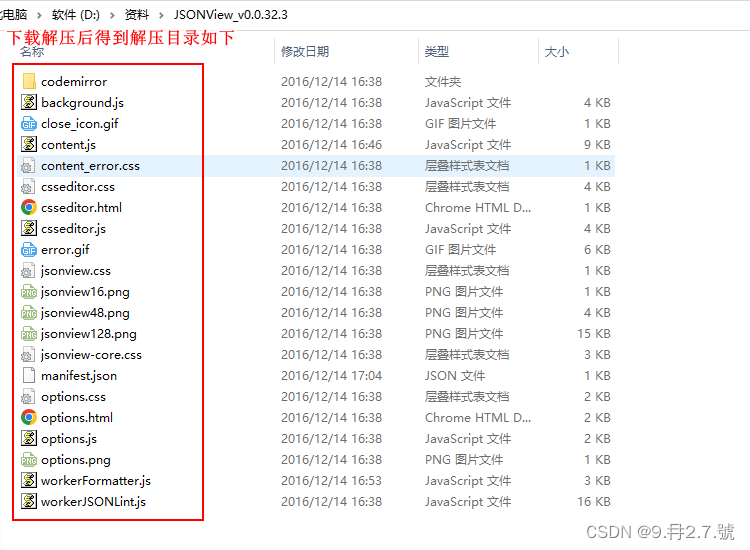Select the file name csseditor.html
The width and height of the screenshot is (750, 550).
pyautogui.click(x=81, y=208)
